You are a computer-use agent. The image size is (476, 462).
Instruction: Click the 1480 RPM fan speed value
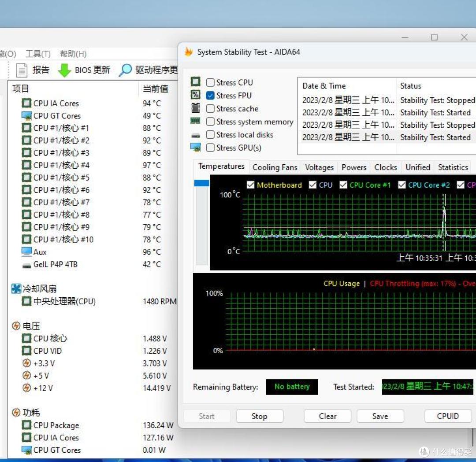coord(160,302)
